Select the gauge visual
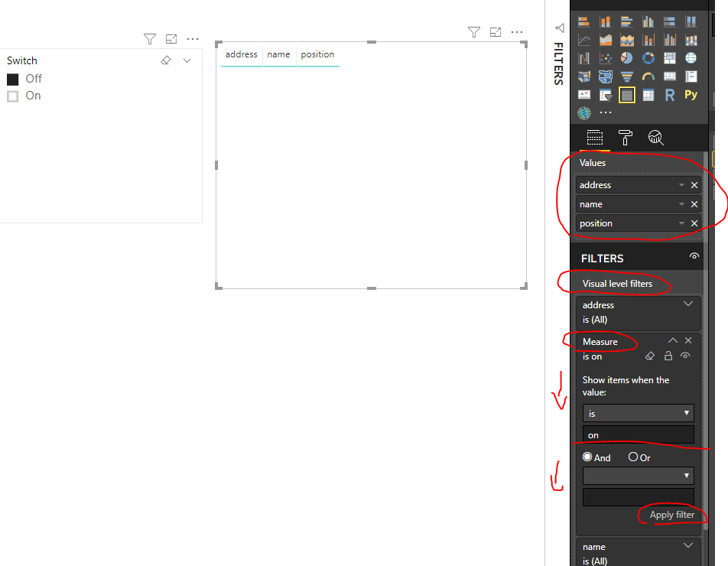 pos(648,76)
